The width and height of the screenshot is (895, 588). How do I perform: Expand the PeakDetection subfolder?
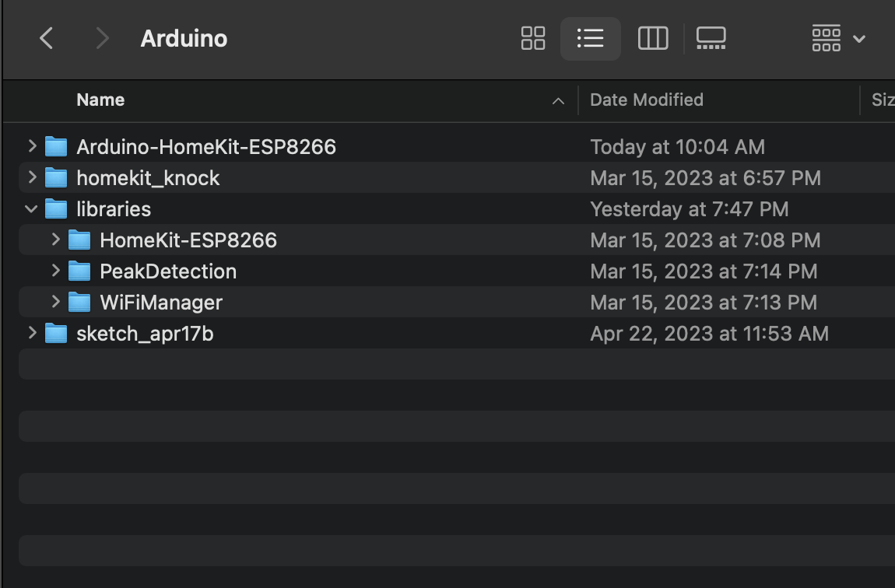pos(55,271)
